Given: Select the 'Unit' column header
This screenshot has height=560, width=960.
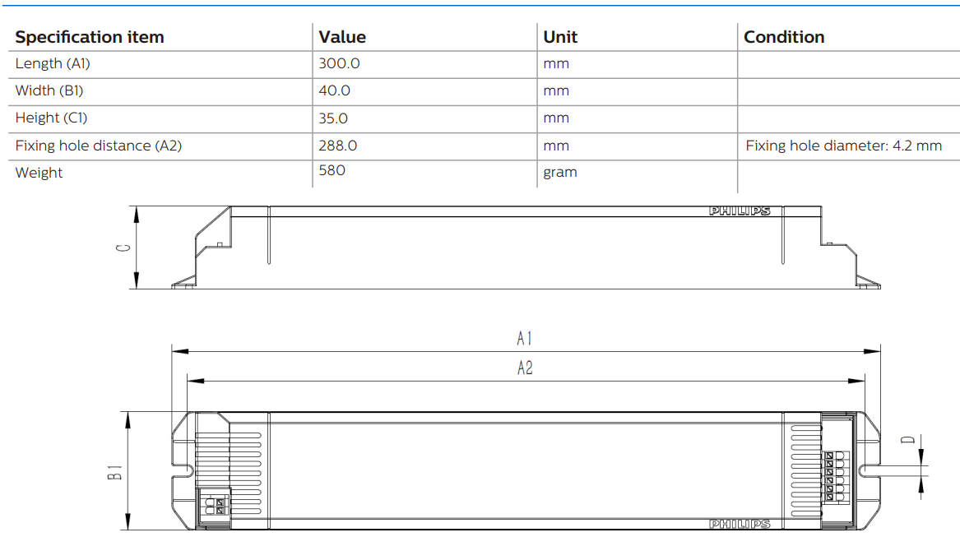Looking at the screenshot, I should [x=560, y=37].
